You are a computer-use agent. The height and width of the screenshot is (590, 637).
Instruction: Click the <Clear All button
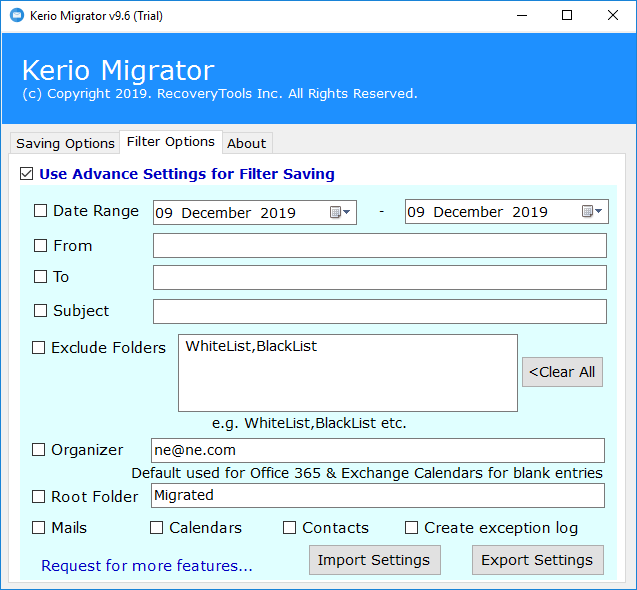click(x=562, y=372)
